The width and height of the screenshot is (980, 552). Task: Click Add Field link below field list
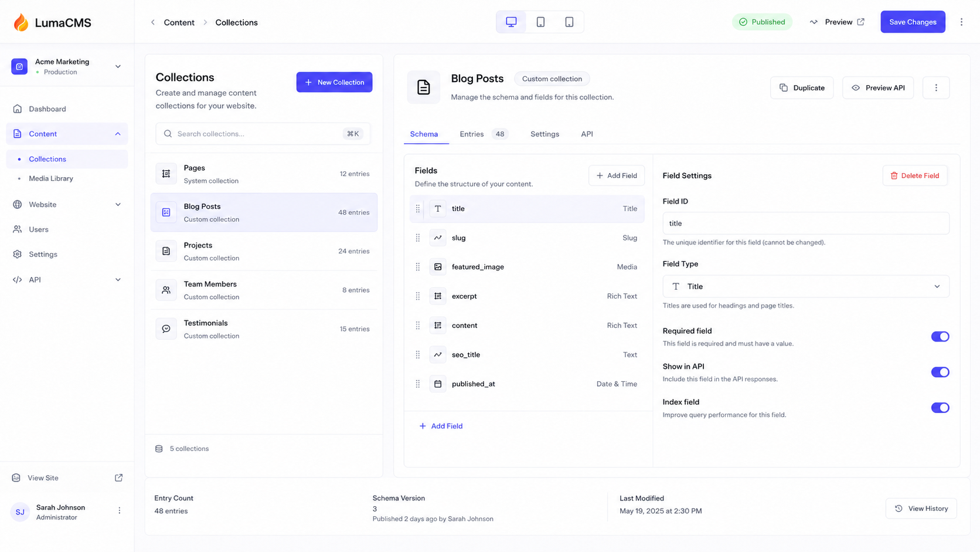441,426
